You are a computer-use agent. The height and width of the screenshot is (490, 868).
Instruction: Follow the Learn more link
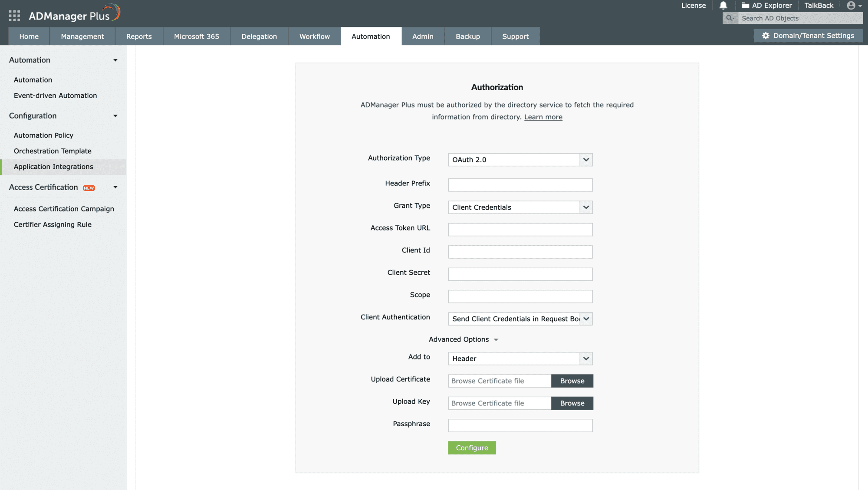tap(543, 117)
